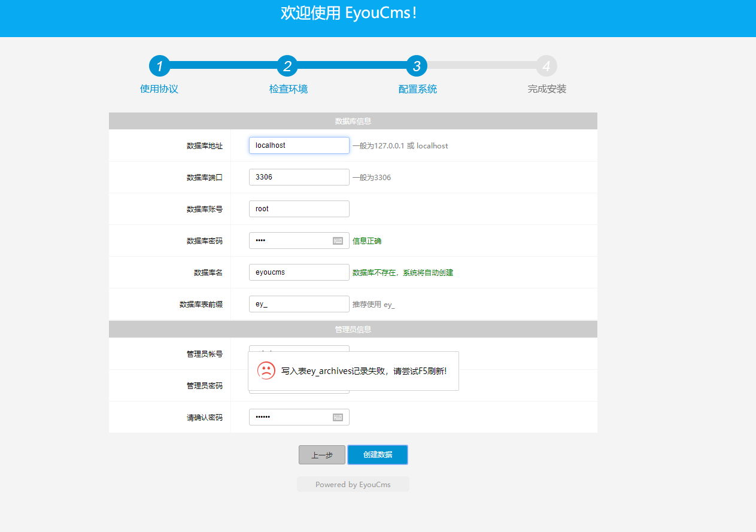This screenshot has height=532, width=756.
Task: Focus the database name field eyoucms
Action: tap(299, 272)
